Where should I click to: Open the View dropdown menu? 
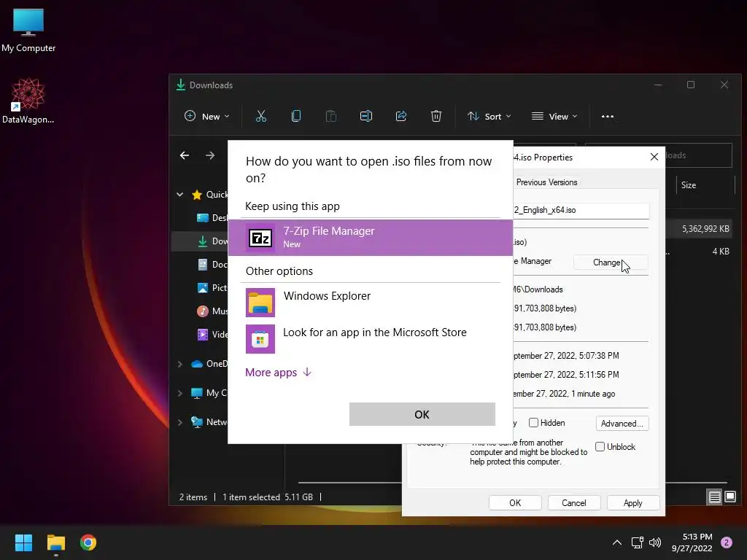click(x=554, y=116)
